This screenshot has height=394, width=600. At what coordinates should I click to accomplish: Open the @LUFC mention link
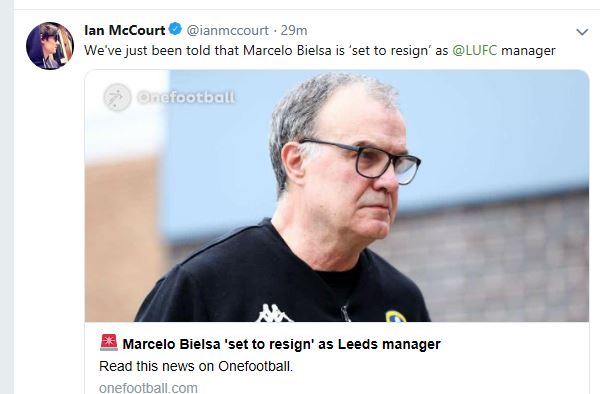tap(475, 50)
